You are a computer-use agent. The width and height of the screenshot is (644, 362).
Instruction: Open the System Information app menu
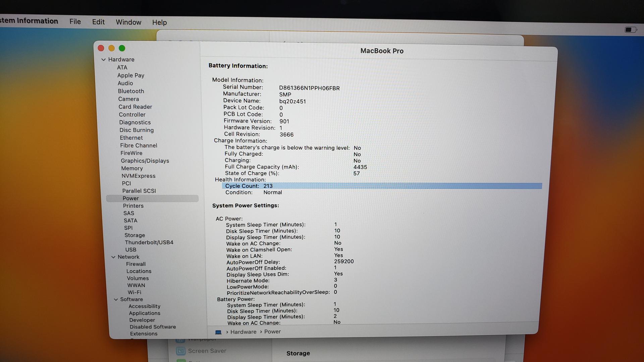29,21
